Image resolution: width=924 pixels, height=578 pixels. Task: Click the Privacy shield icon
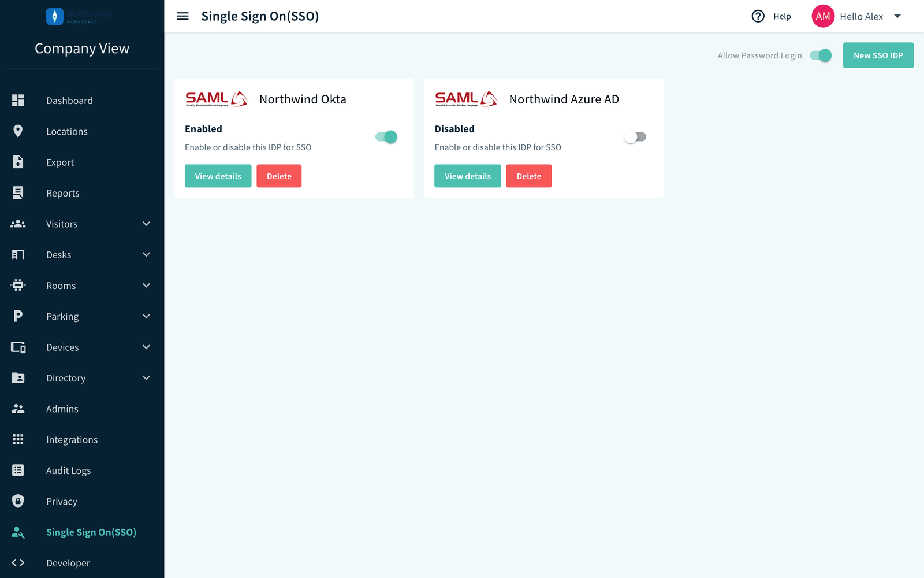pyautogui.click(x=18, y=501)
